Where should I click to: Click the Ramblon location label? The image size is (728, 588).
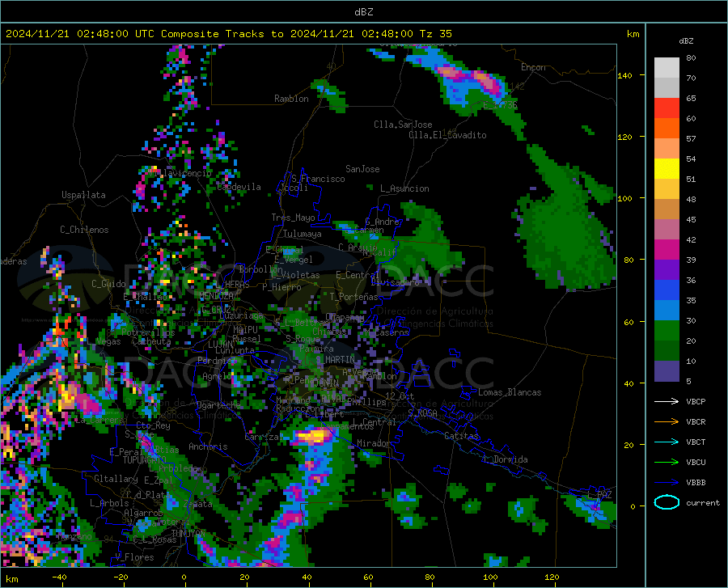coord(291,99)
